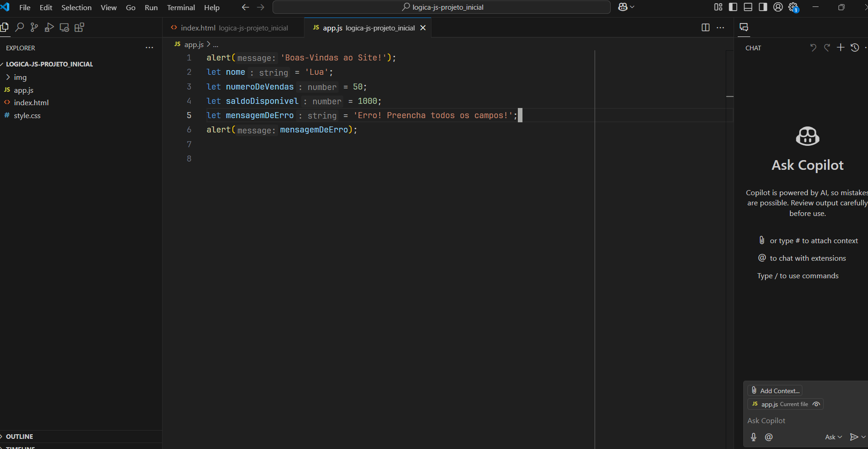Viewport: 868px width, 449px height.
Task: Open the Help menu
Action: click(x=212, y=7)
